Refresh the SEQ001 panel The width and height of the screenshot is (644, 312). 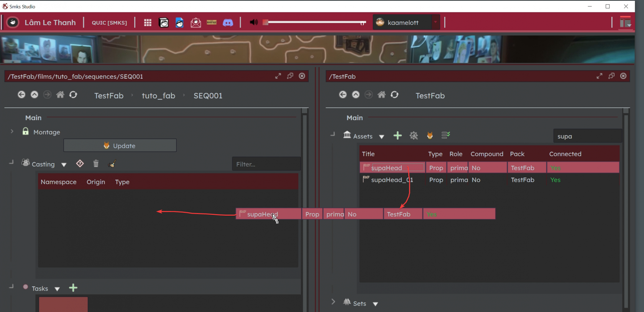point(73,94)
